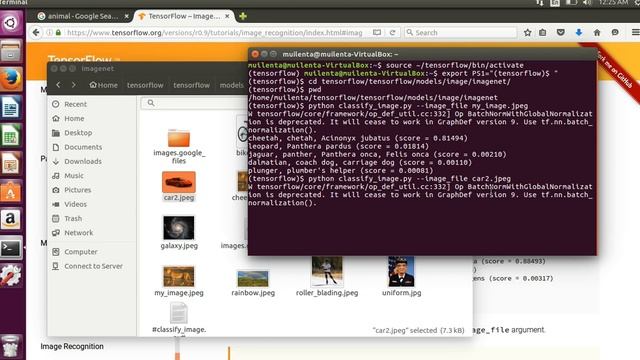640x360 pixels.
Task: Click the Firefox URL address field
Action: tap(214, 33)
